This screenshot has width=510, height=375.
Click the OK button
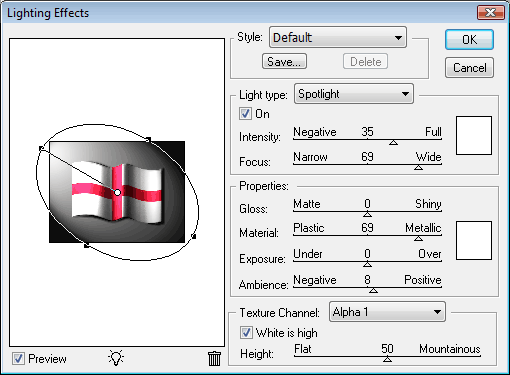click(x=469, y=40)
